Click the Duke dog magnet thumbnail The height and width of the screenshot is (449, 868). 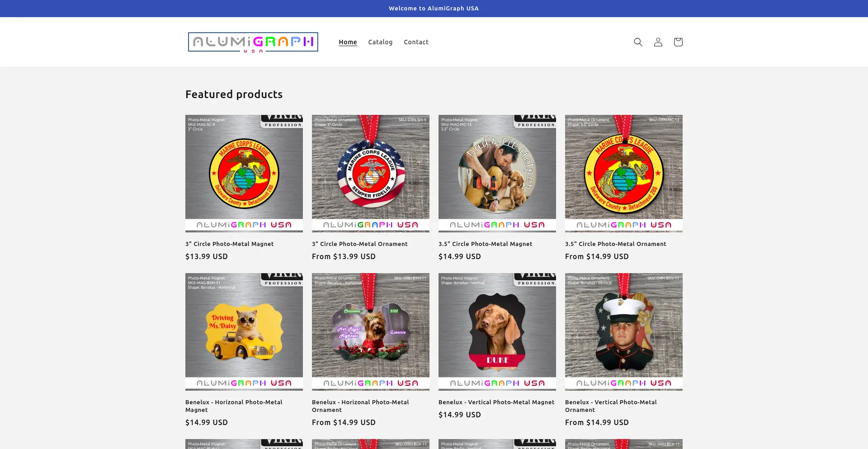(x=497, y=332)
